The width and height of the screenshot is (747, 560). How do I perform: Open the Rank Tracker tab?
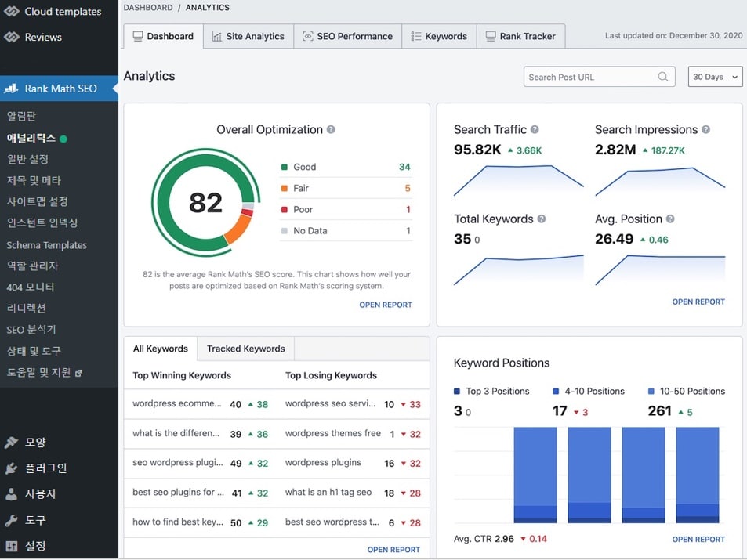tap(520, 36)
